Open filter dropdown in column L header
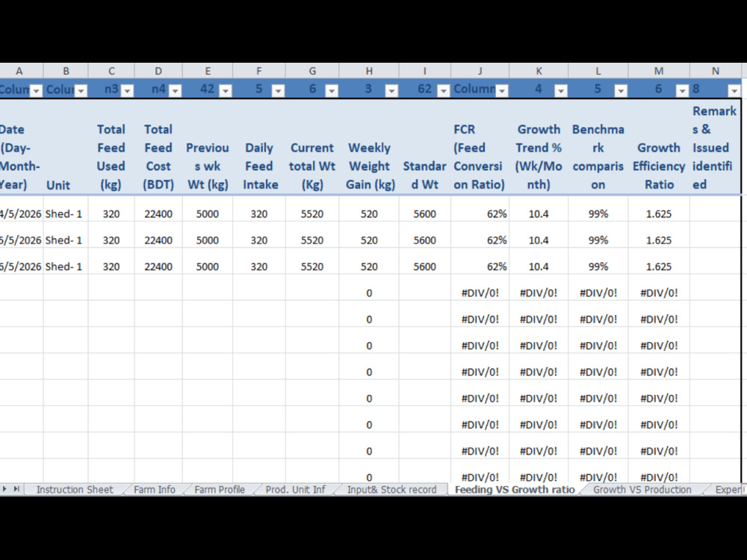Image resolution: width=747 pixels, height=560 pixels. click(621, 90)
